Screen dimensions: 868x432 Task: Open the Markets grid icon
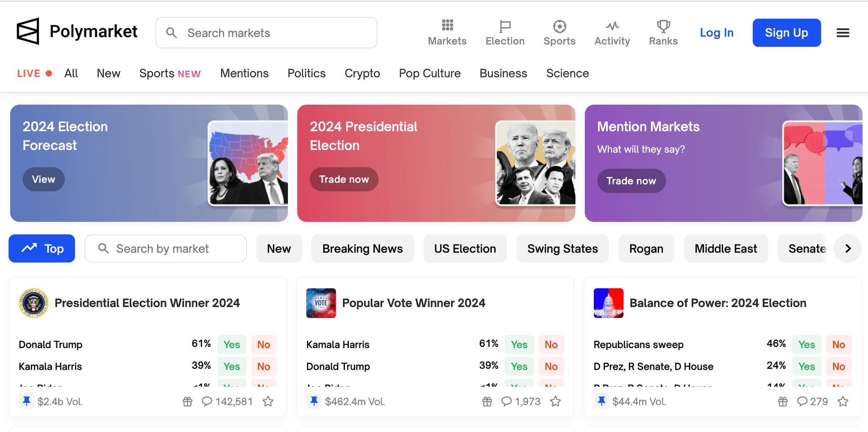tap(447, 26)
